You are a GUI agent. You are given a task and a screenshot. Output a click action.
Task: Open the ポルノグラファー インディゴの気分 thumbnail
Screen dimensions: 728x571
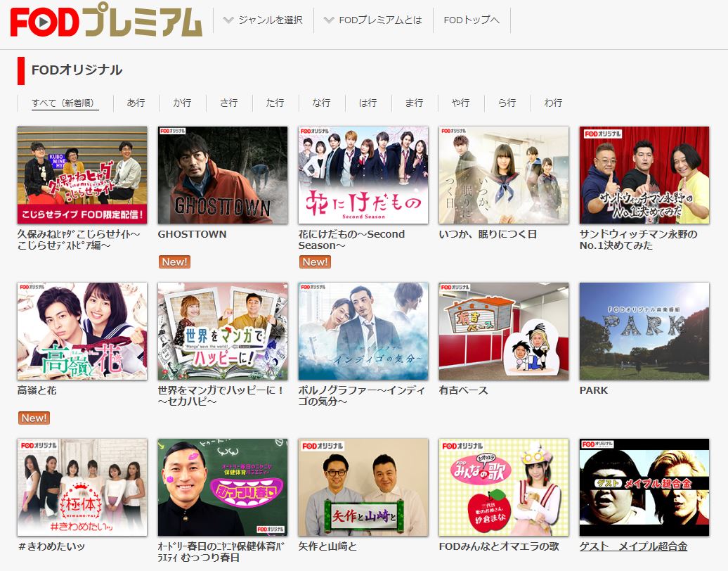(x=363, y=331)
